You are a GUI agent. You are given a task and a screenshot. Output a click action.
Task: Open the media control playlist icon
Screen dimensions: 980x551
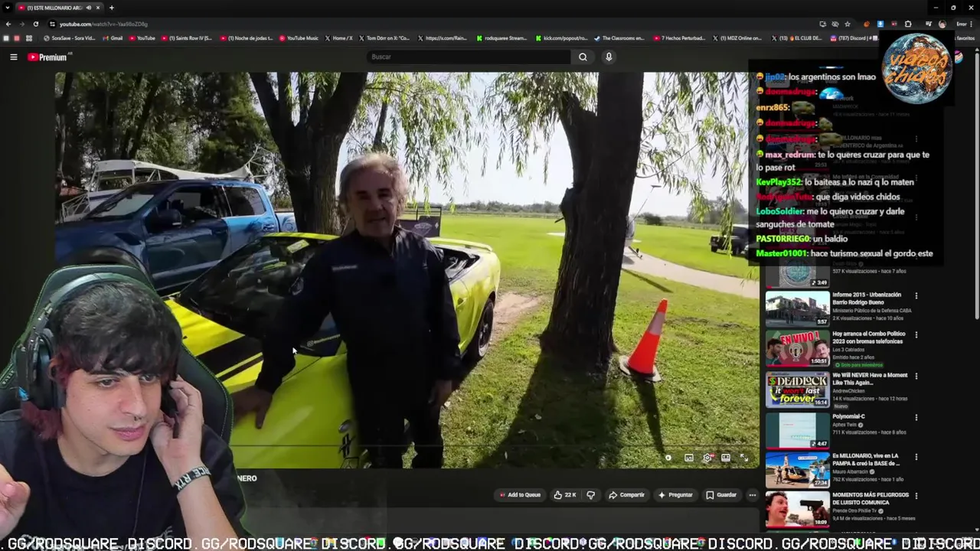pos(929,24)
